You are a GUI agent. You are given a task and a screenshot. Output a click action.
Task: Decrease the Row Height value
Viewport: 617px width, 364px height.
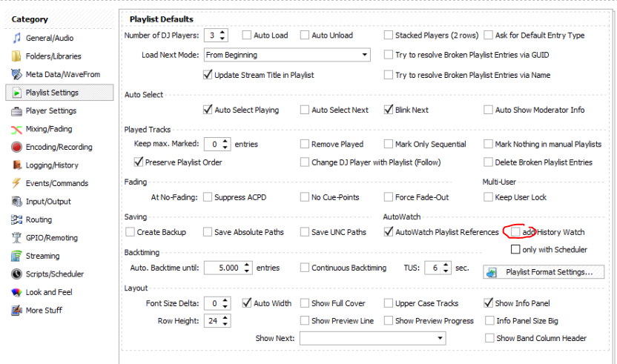point(225,323)
